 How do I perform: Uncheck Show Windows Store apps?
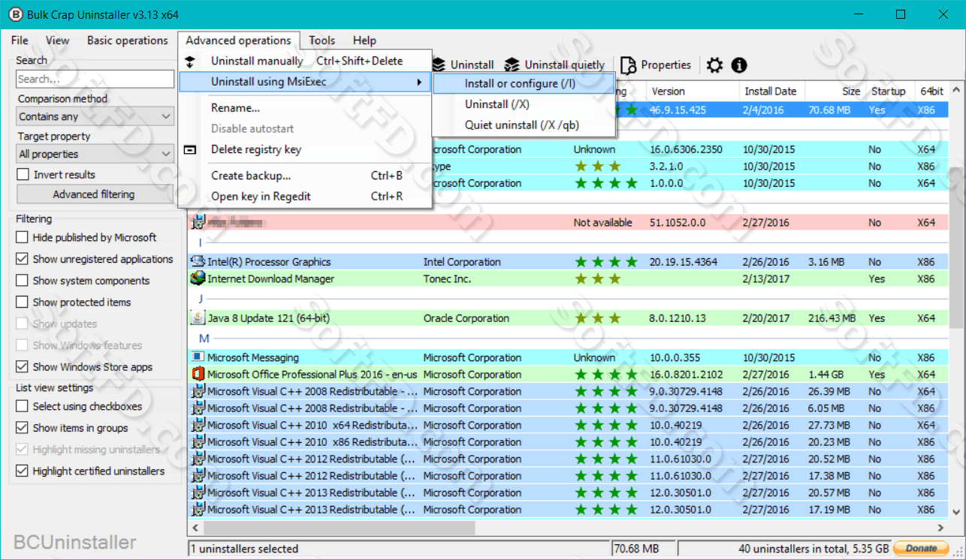[23, 367]
